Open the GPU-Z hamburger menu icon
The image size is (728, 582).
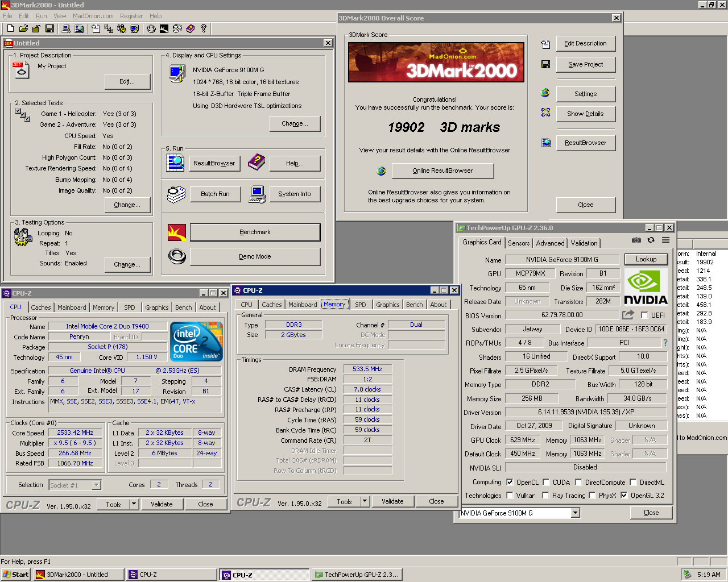(665, 240)
